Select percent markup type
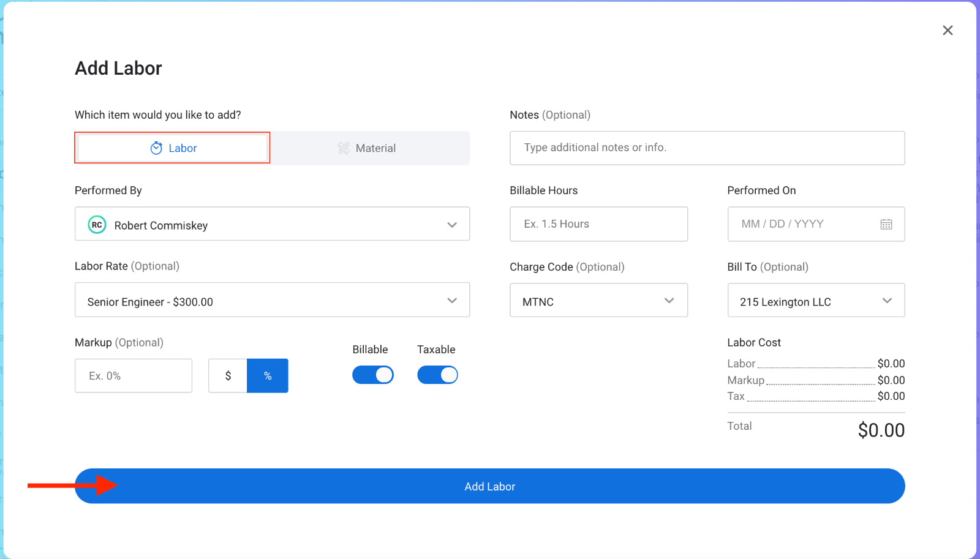 pos(268,376)
